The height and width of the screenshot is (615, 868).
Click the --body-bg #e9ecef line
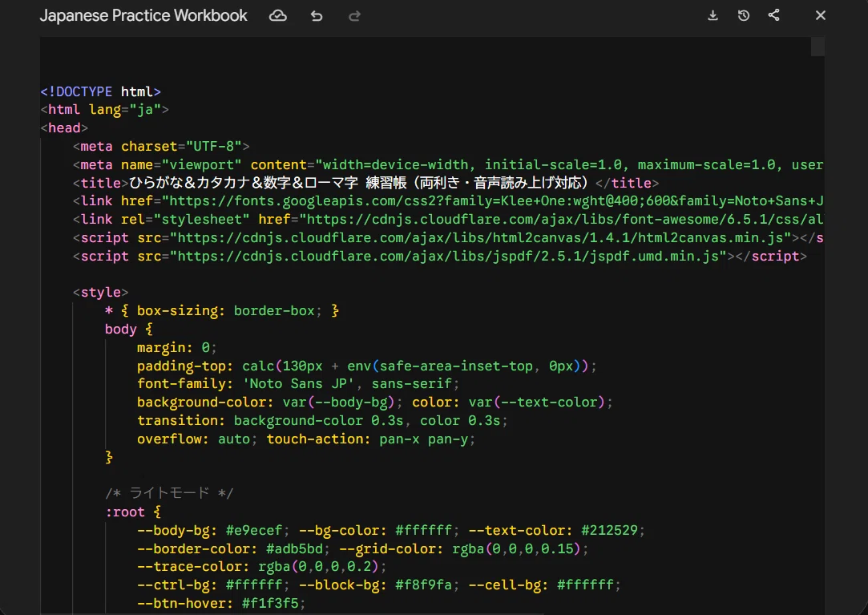point(391,530)
